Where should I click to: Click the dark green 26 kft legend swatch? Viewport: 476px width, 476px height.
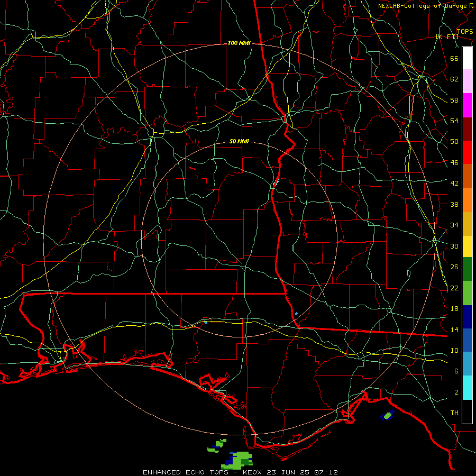(467, 269)
